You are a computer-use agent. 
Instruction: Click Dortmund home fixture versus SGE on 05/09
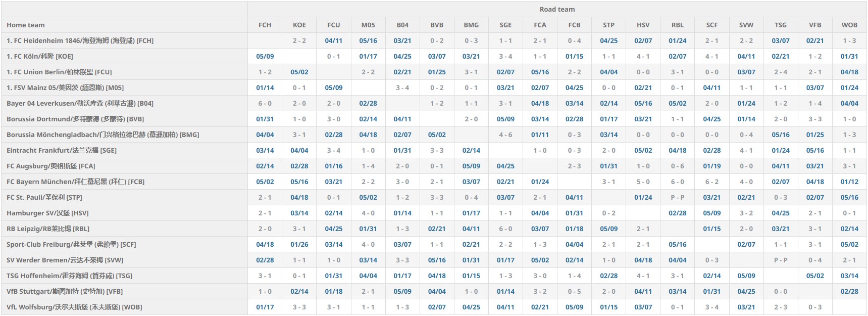[x=505, y=119]
